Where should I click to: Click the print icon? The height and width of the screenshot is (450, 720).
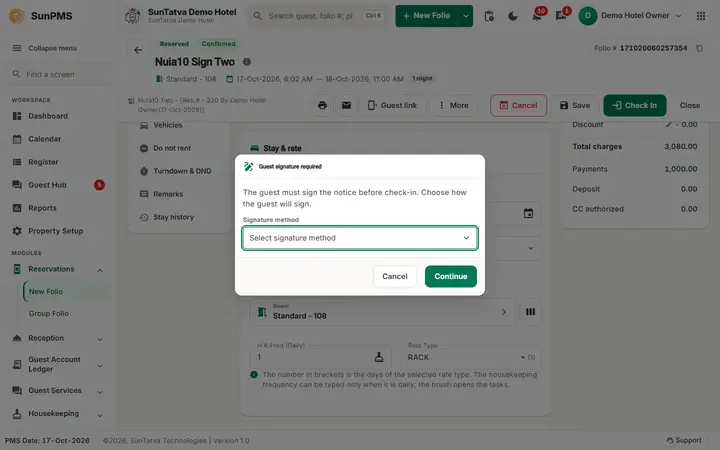(322, 105)
